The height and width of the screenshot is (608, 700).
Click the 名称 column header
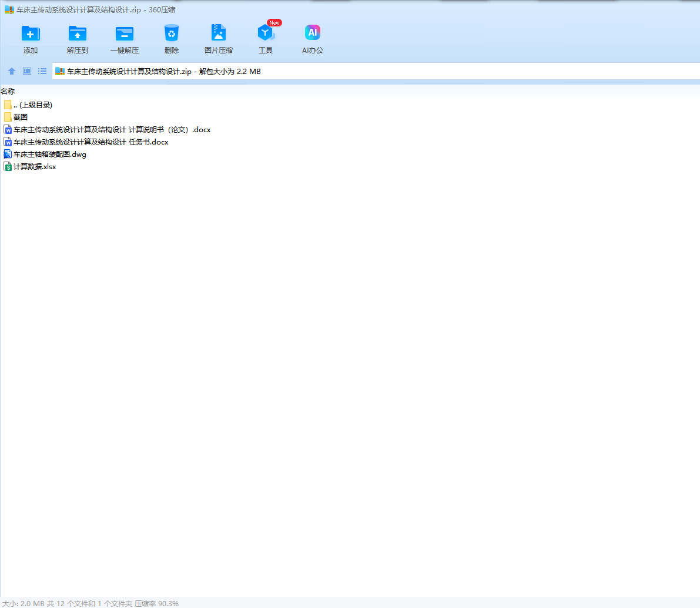pos(8,92)
